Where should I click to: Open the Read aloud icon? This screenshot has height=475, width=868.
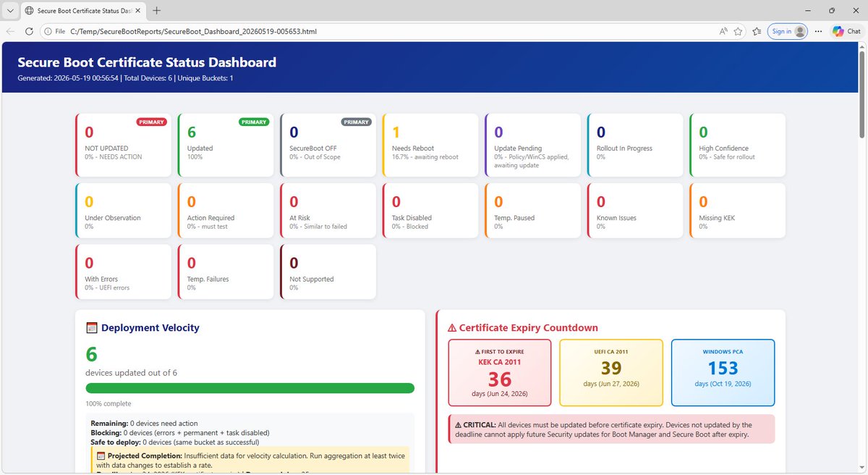pos(723,31)
